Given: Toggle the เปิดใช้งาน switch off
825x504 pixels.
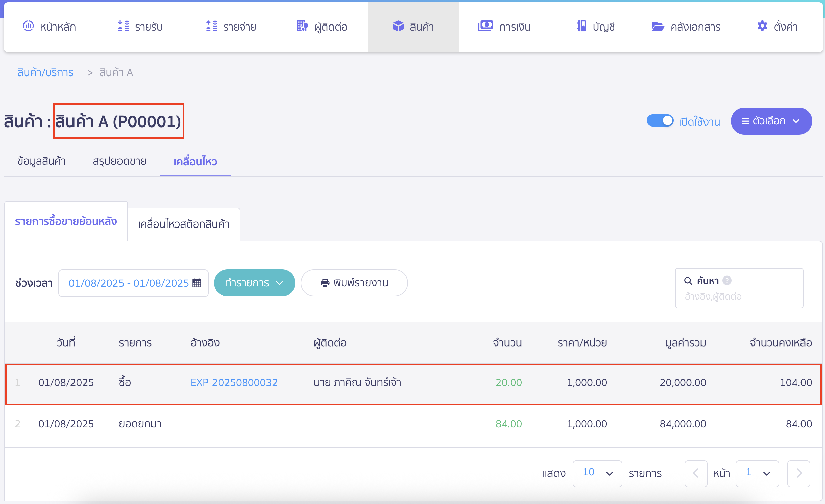Looking at the screenshot, I should coord(660,121).
